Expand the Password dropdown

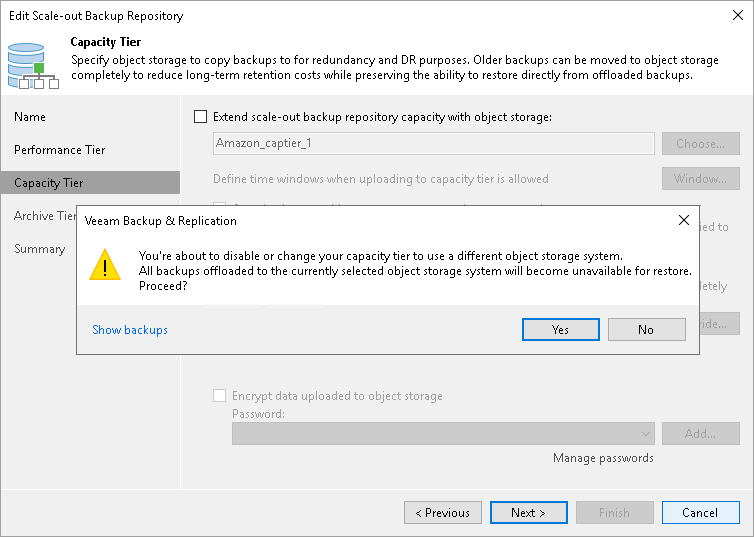[648, 433]
